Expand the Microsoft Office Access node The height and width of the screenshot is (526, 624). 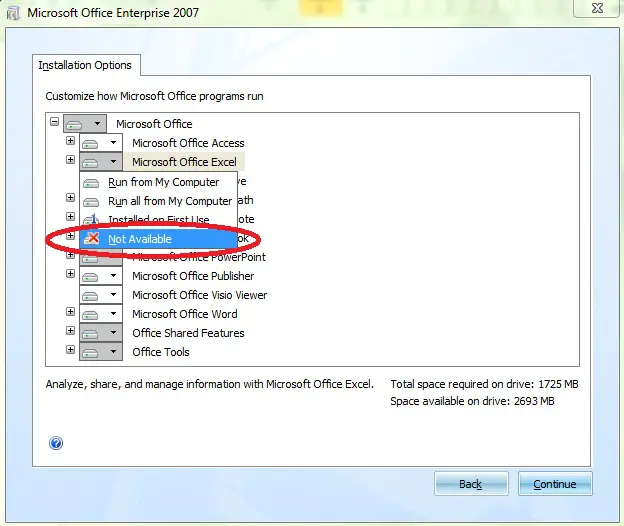pyautogui.click(x=70, y=140)
